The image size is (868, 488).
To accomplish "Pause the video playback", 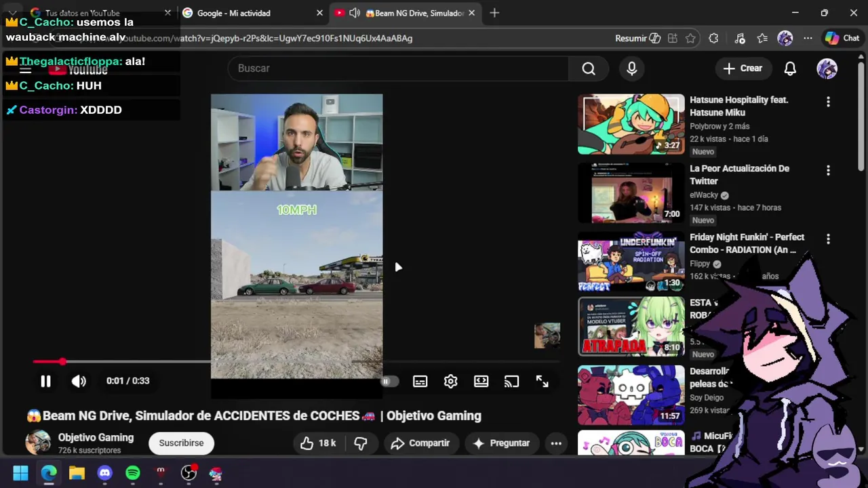I will (x=45, y=381).
